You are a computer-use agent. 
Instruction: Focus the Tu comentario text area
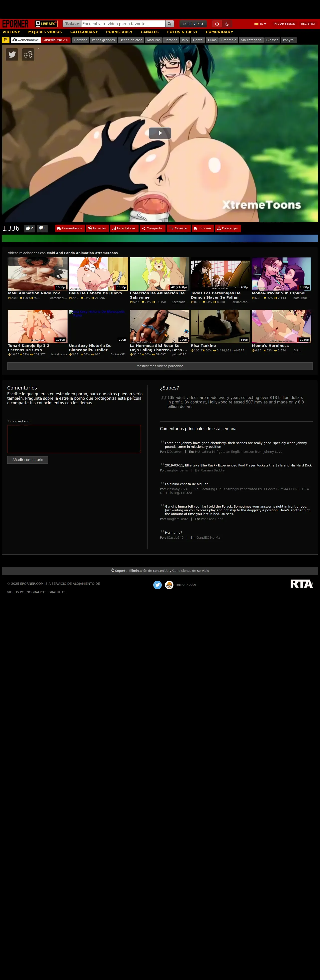(x=74, y=439)
